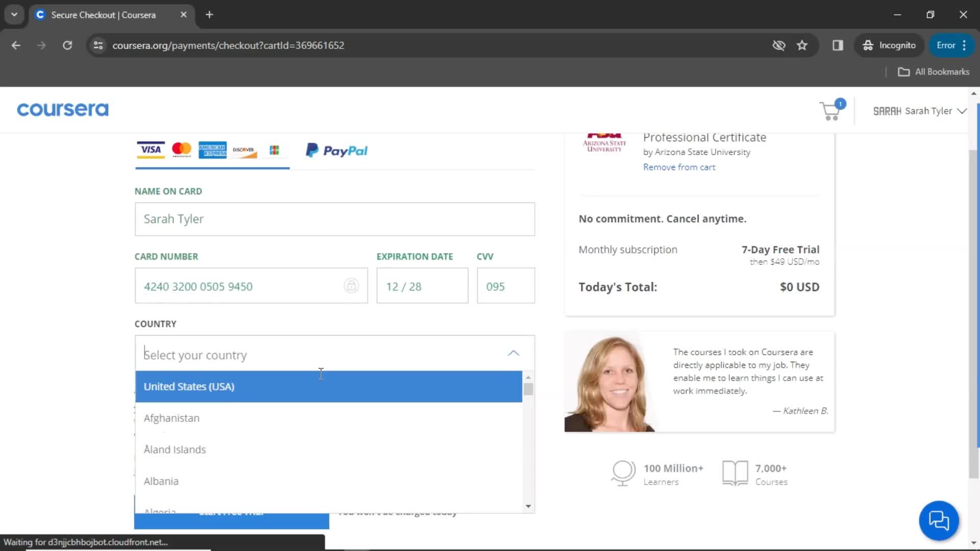
Task: Click the site information icon in address bar
Action: tap(98, 45)
